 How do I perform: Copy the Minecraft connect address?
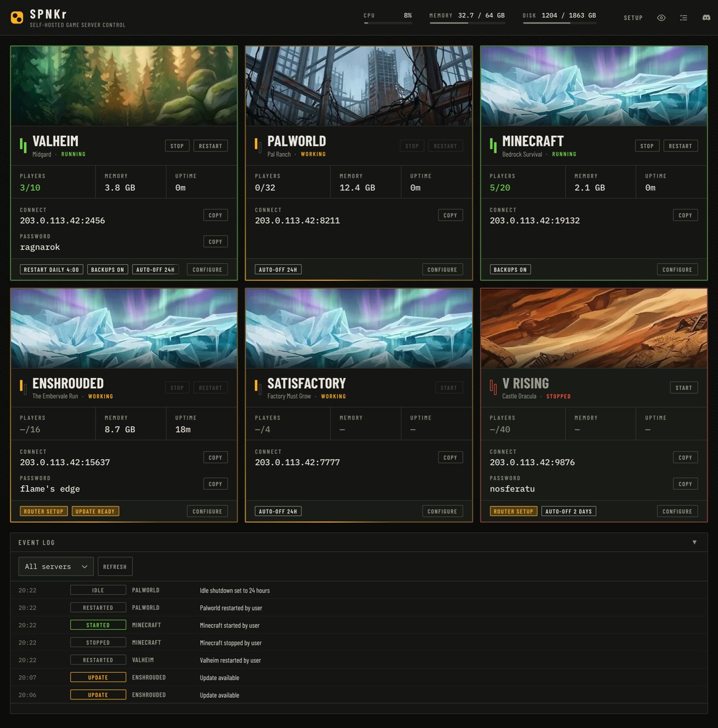pyautogui.click(x=685, y=215)
